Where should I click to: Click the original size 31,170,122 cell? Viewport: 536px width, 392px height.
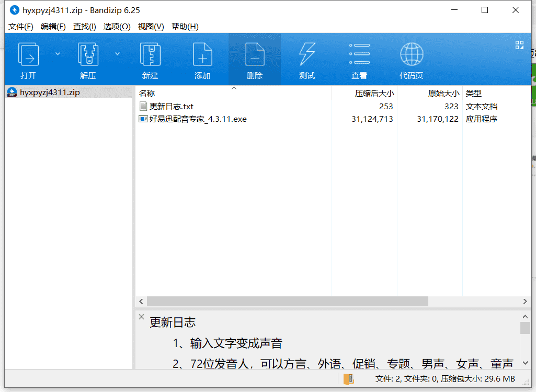(438, 119)
